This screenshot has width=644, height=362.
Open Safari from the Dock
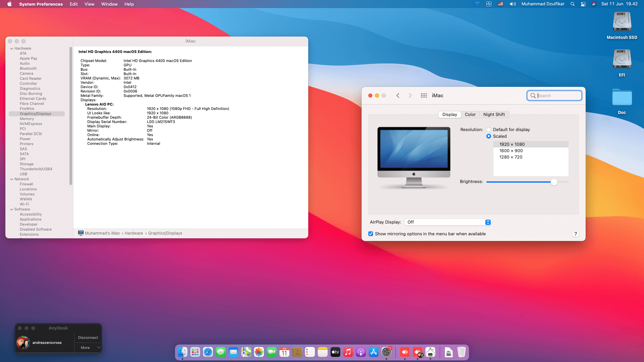(208, 352)
